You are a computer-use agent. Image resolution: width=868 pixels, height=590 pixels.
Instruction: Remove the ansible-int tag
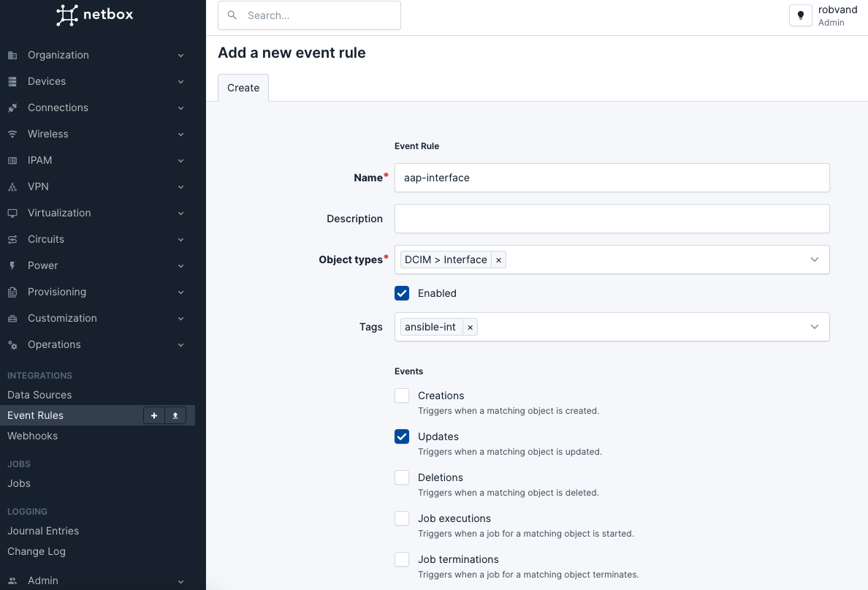[x=470, y=328]
